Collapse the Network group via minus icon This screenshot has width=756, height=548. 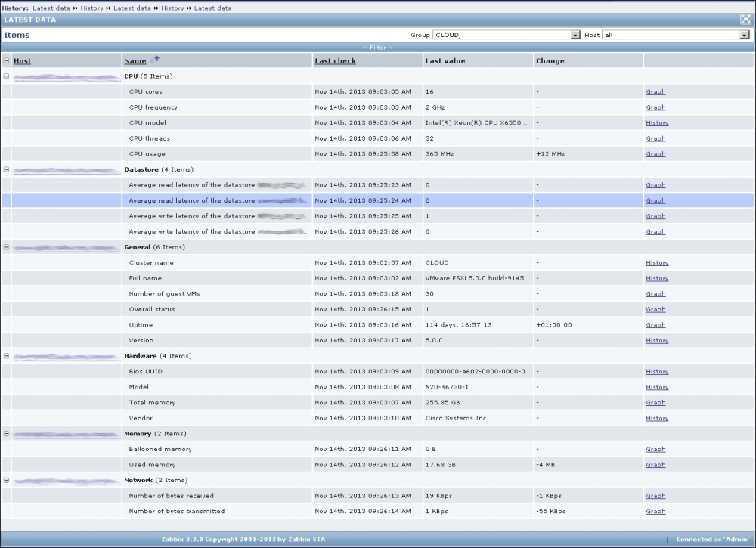coord(6,481)
